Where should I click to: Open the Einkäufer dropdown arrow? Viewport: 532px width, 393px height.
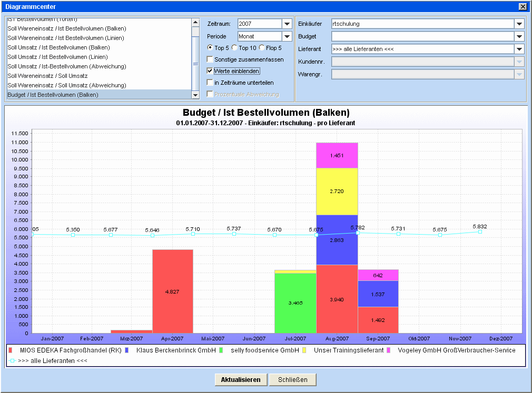[x=519, y=24]
